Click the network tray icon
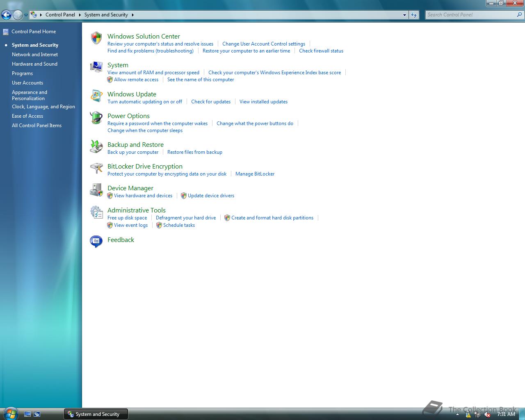 coord(477,414)
